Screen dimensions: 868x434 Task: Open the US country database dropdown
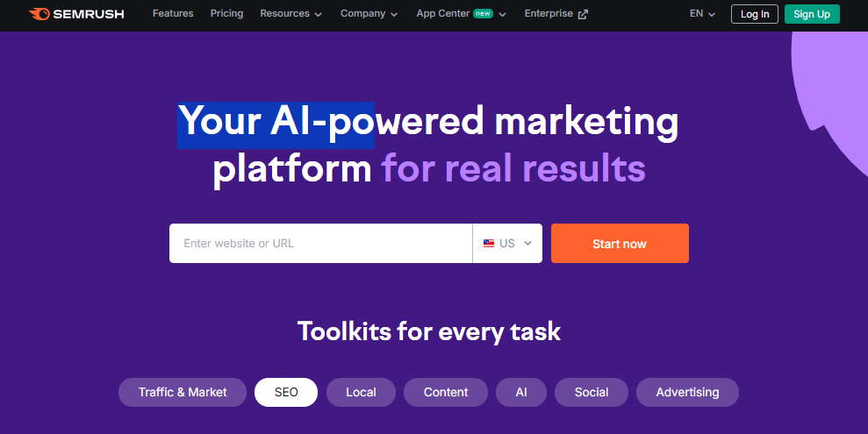point(507,243)
